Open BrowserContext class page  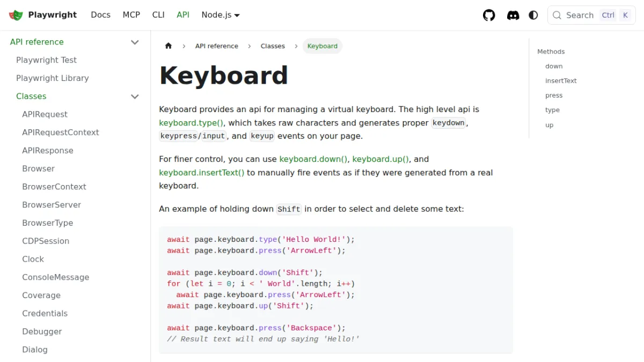click(54, 187)
